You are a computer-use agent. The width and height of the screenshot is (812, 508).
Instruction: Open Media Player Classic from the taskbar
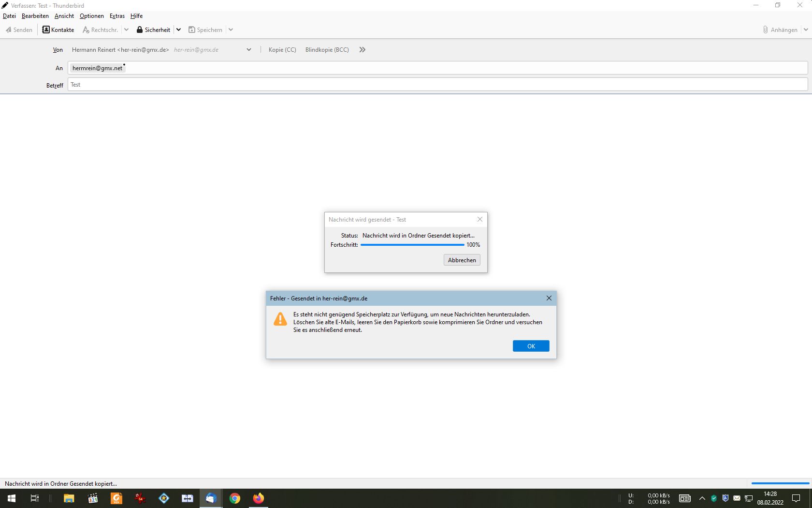pos(93,498)
